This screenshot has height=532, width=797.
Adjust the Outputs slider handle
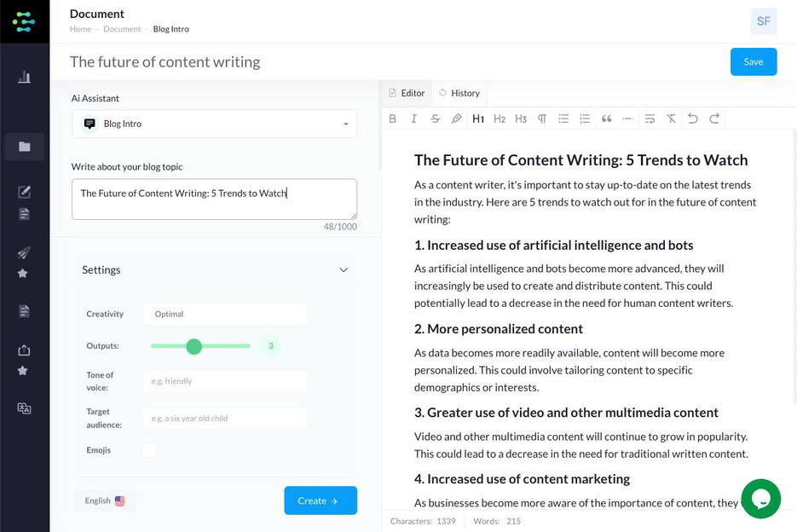click(x=194, y=346)
